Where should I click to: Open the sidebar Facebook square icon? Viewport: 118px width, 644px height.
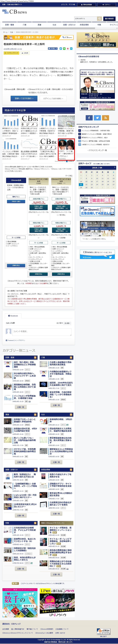tap(89, 118)
